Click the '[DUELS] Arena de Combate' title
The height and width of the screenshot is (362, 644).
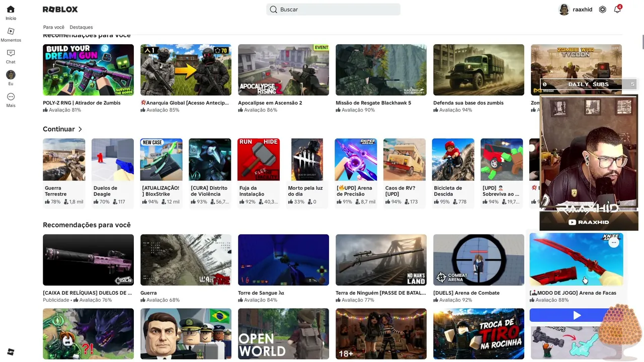[466, 293]
